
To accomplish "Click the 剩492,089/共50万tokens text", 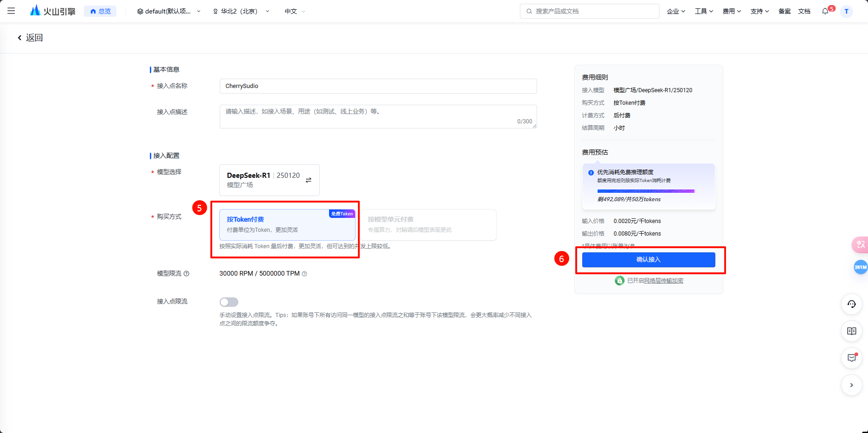I will click(629, 199).
